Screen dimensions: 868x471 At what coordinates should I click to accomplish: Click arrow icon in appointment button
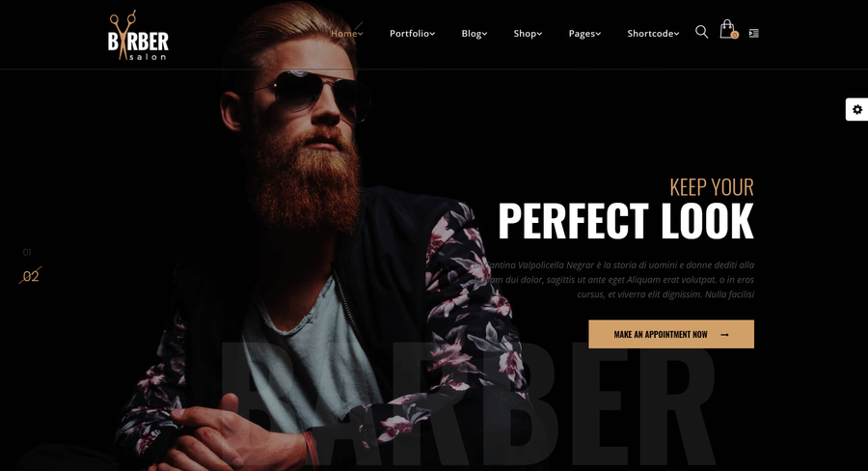724,335
